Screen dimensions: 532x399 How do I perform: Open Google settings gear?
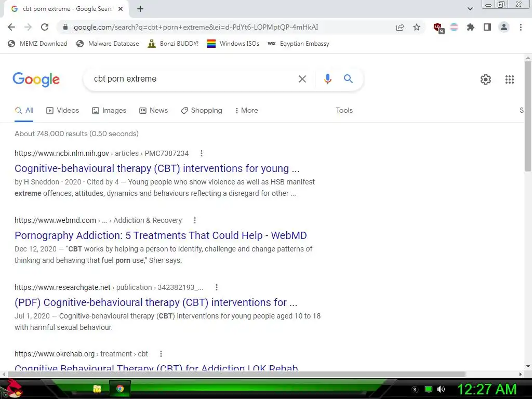point(486,79)
